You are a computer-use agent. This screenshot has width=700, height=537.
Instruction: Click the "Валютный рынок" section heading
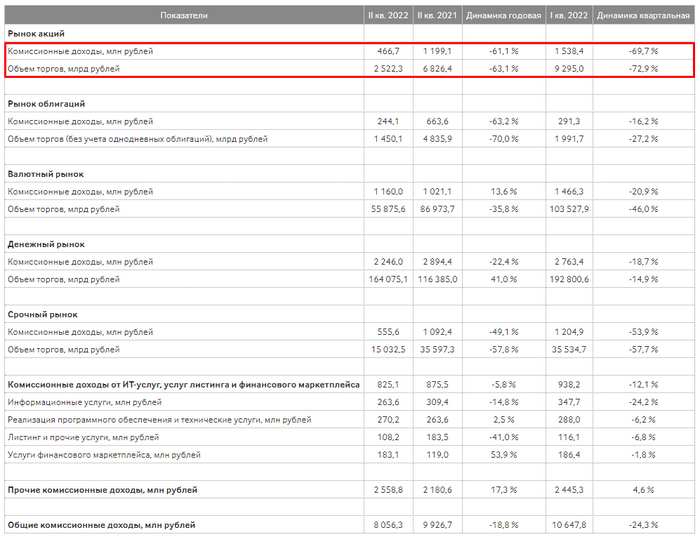click(45, 173)
